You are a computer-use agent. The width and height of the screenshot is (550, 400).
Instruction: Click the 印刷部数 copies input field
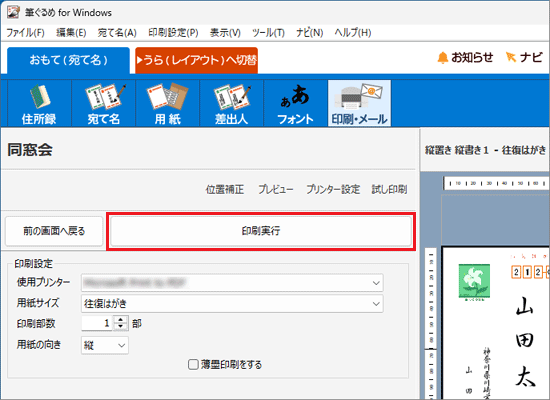tap(97, 323)
